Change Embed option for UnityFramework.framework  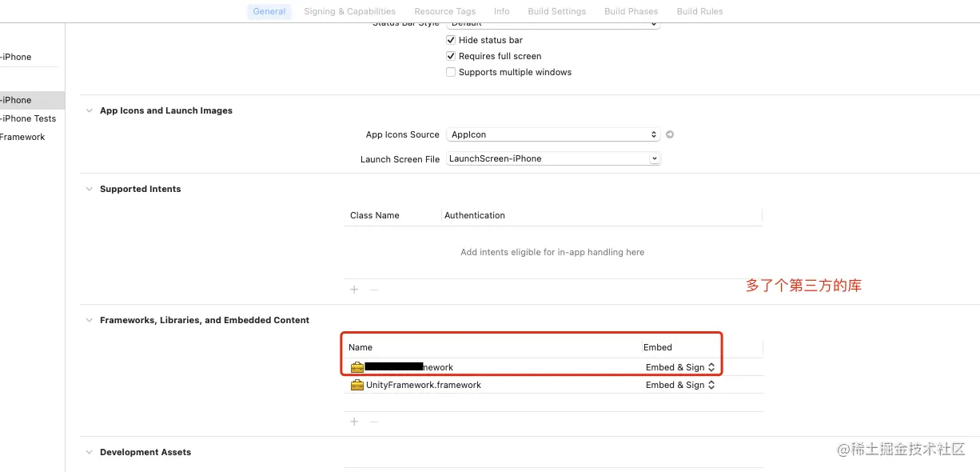coord(680,385)
